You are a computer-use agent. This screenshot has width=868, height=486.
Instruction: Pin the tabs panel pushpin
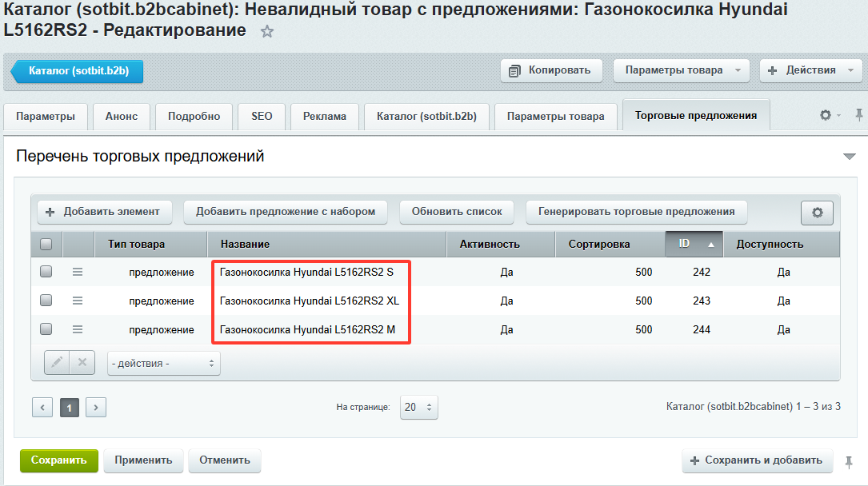click(x=858, y=115)
